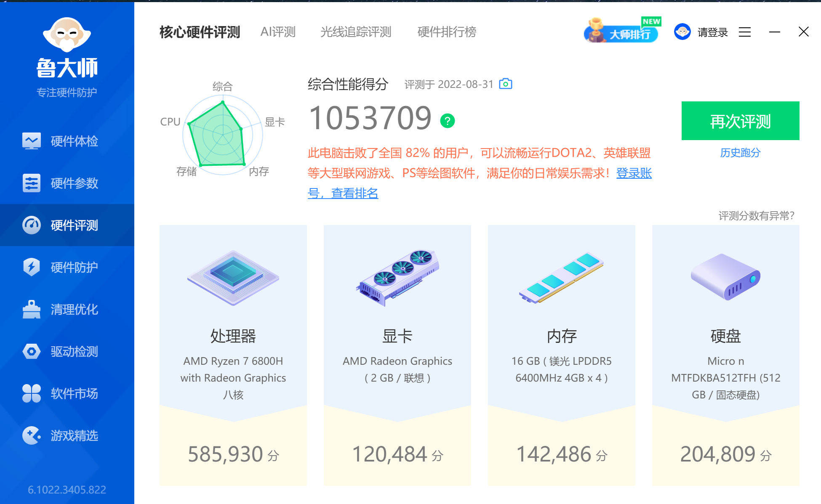Click AMD Radeon Graphics description
The width and height of the screenshot is (821, 504).
pyautogui.click(x=397, y=369)
